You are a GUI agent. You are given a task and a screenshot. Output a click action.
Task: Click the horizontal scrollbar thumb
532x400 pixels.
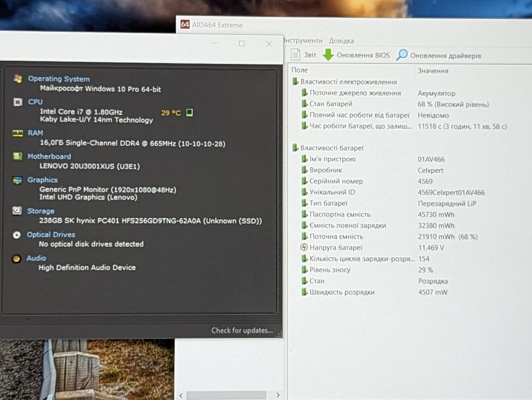(x=226, y=395)
